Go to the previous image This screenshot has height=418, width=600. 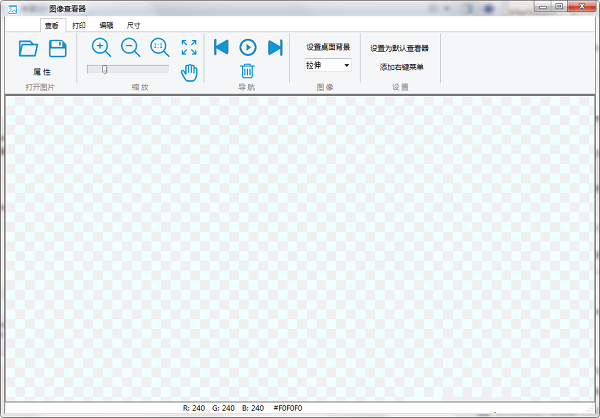[x=221, y=47]
